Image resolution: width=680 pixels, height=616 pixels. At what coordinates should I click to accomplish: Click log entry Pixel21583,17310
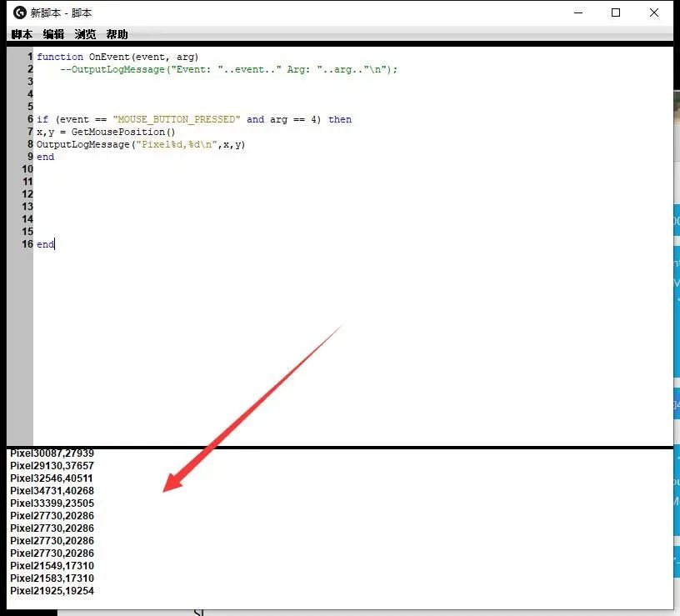click(52, 578)
